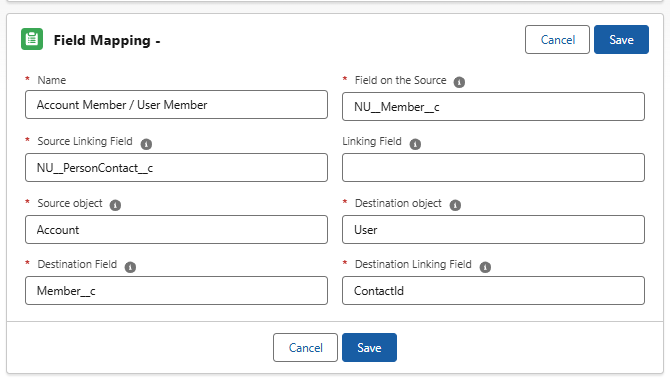Screen dimensions: 670x381
Task: Focus the NU__PersonContact__c Source Linking input
Action: point(176,168)
